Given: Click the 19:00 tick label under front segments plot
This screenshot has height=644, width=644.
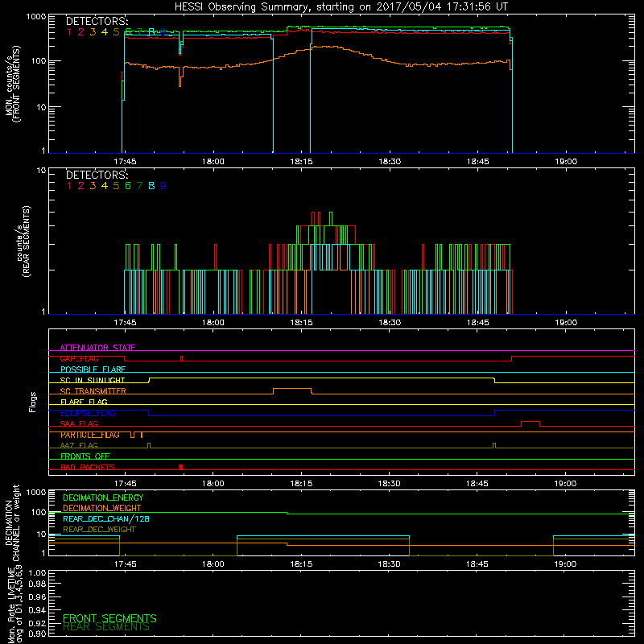Looking at the screenshot, I should point(566,162).
